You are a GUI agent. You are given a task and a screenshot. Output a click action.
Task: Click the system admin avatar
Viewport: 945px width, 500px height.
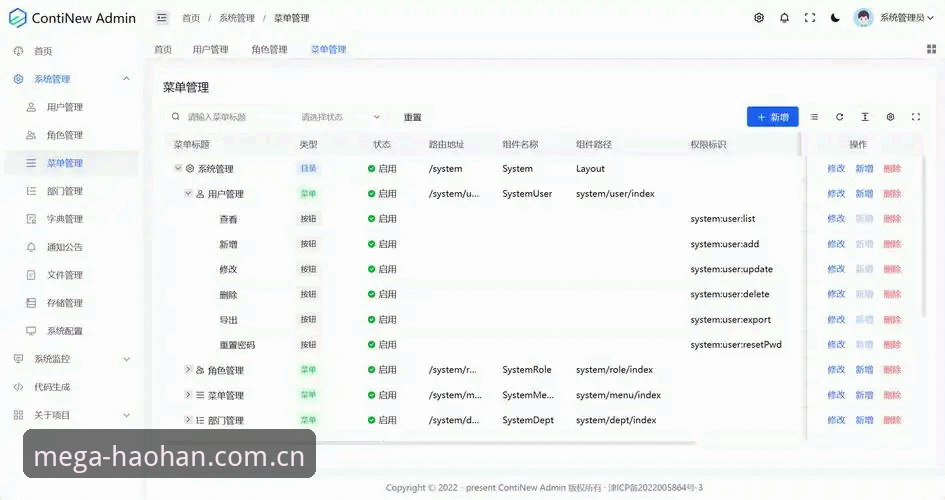click(863, 17)
